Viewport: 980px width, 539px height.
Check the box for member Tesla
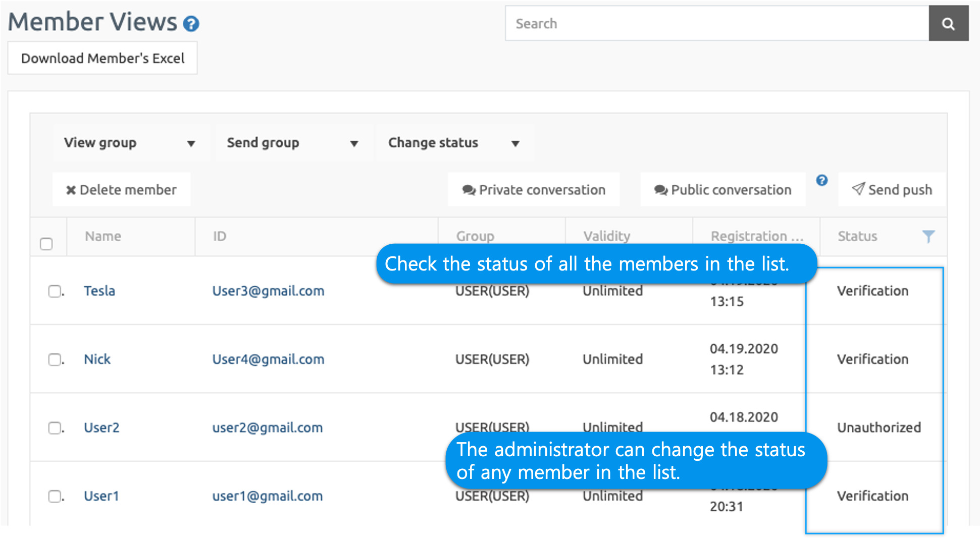pyautogui.click(x=55, y=291)
